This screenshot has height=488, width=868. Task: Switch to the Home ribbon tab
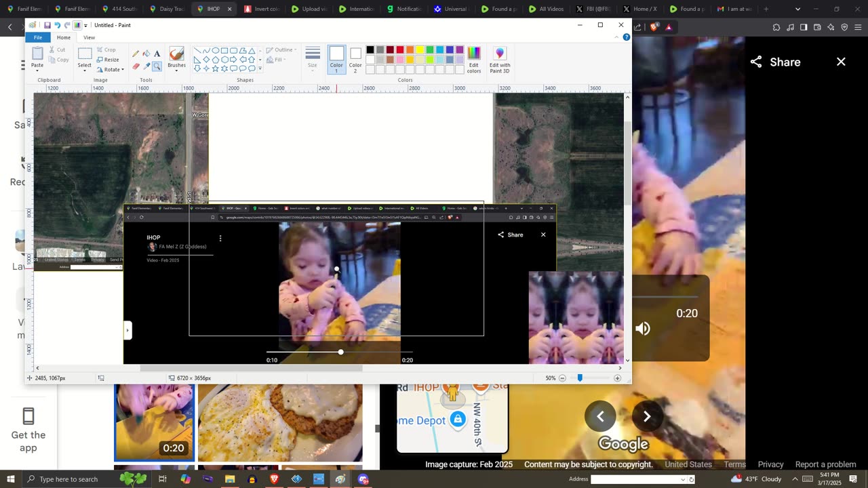coord(64,37)
